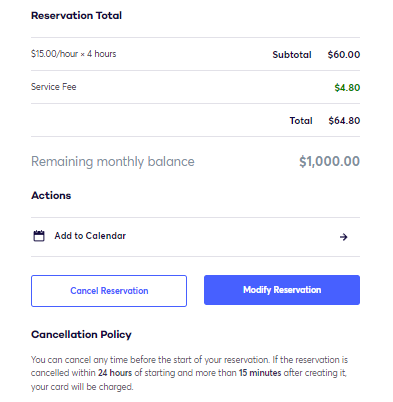Click the Actions section heading
Image resolution: width=393 pixels, height=402 pixels.
pos(51,195)
